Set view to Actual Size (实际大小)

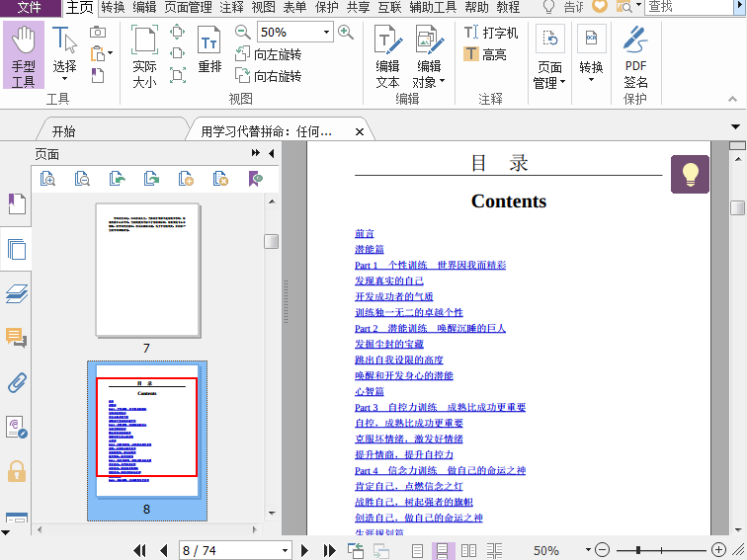click(144, 56)
